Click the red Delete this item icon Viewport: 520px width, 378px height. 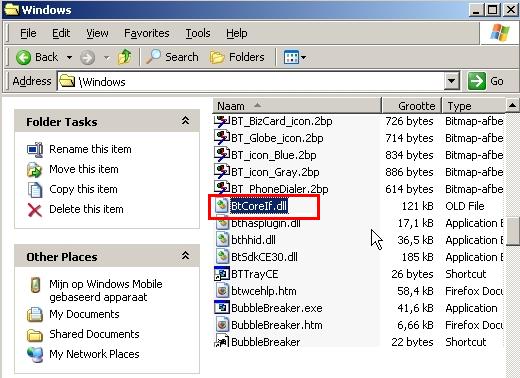(35, 210)
